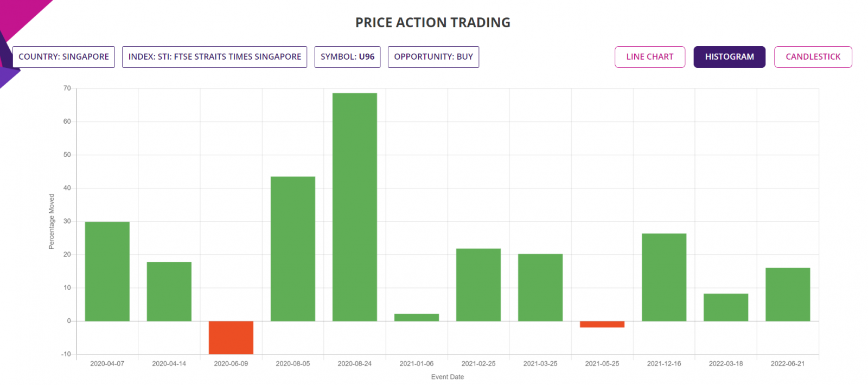Click the y-axis value 50
The height and width of the screenshot is (385, 868).
(67, 155)
